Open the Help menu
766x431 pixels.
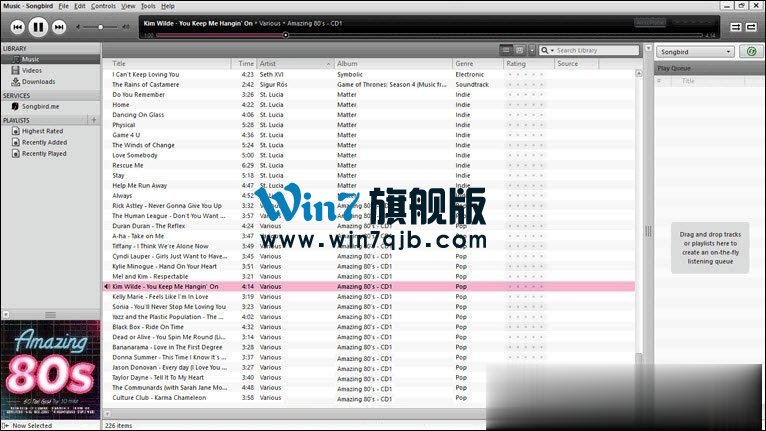coord(168,6)
